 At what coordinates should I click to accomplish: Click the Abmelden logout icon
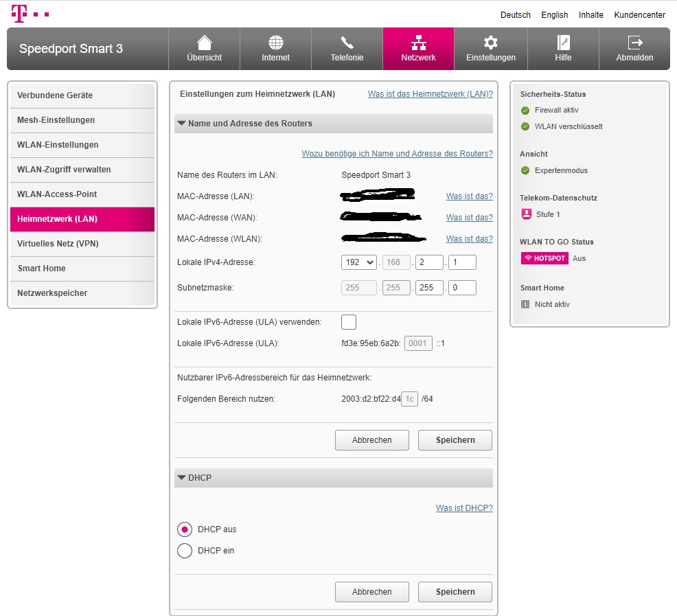point(634,43)
